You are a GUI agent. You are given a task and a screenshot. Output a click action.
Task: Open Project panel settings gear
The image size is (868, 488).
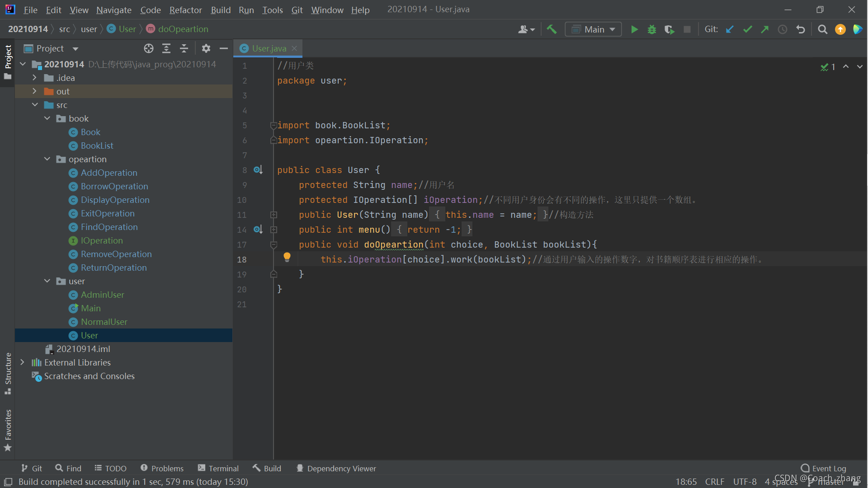pos(206,48)
